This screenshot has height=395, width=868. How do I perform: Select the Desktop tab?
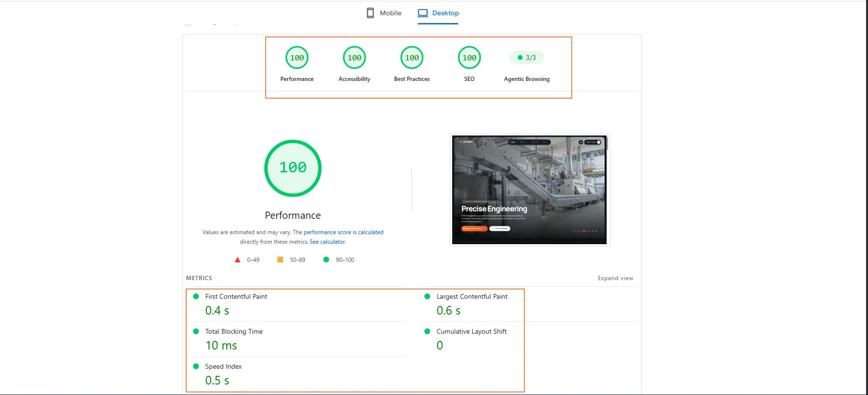[438, 13]
